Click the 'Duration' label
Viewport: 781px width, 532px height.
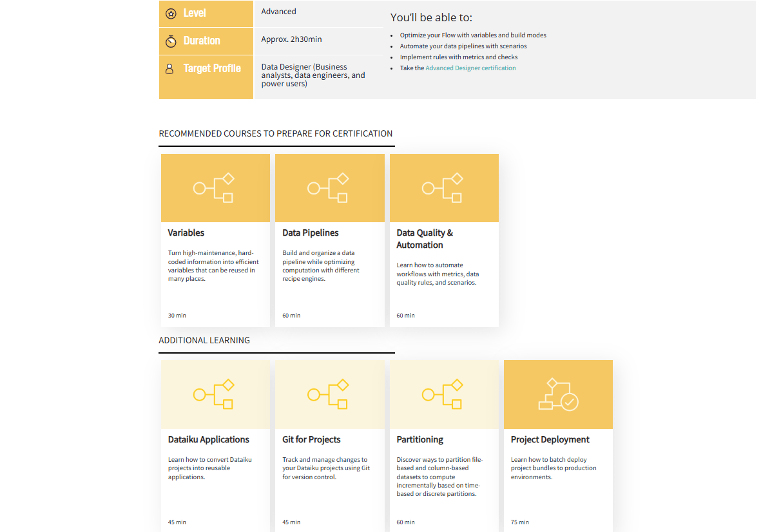coord(202,41)
